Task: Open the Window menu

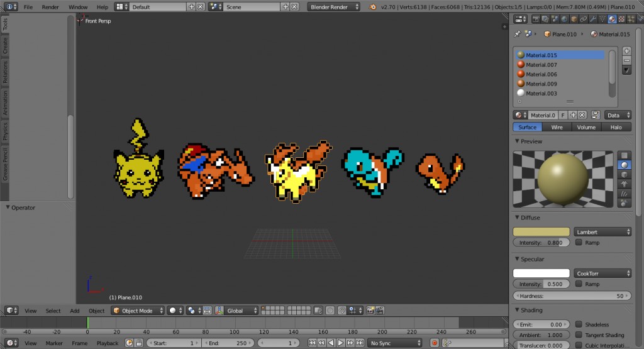Action: [78, 7]
